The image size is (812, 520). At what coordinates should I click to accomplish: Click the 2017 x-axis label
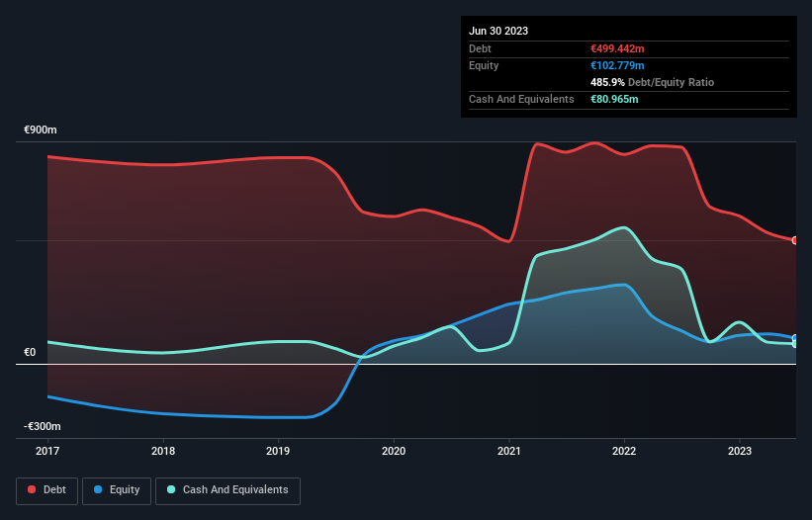coord(47,451)
